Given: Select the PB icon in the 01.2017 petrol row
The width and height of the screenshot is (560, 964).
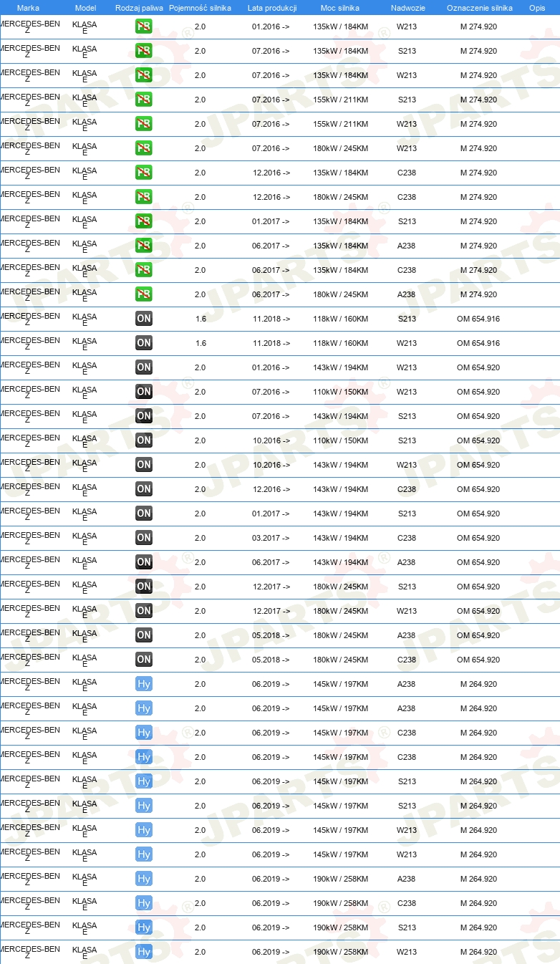Looking at the screenshot, I should tap(144, 221).
